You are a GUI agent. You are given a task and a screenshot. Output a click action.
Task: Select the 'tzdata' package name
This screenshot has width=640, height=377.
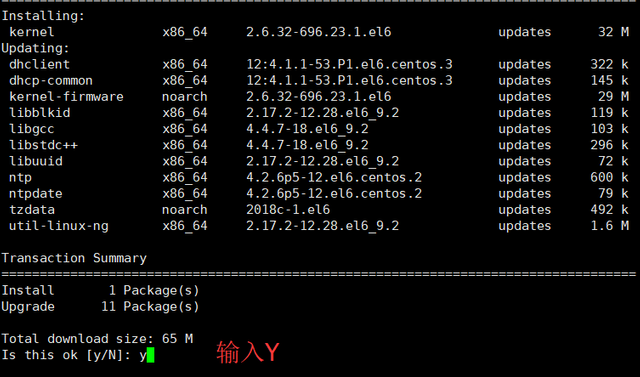(31, 210)
